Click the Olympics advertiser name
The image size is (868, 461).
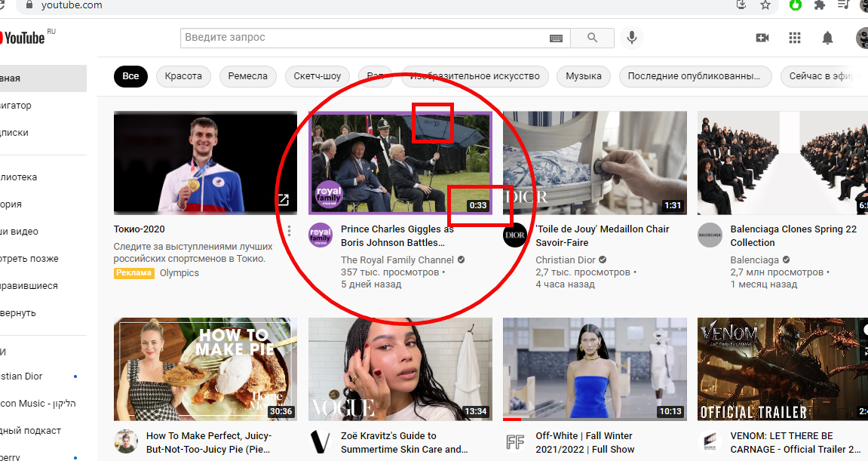click(179, 273)
